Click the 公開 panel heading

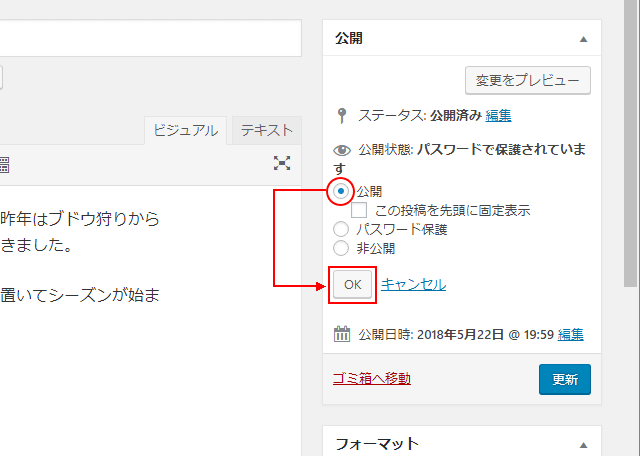point(349,38)
